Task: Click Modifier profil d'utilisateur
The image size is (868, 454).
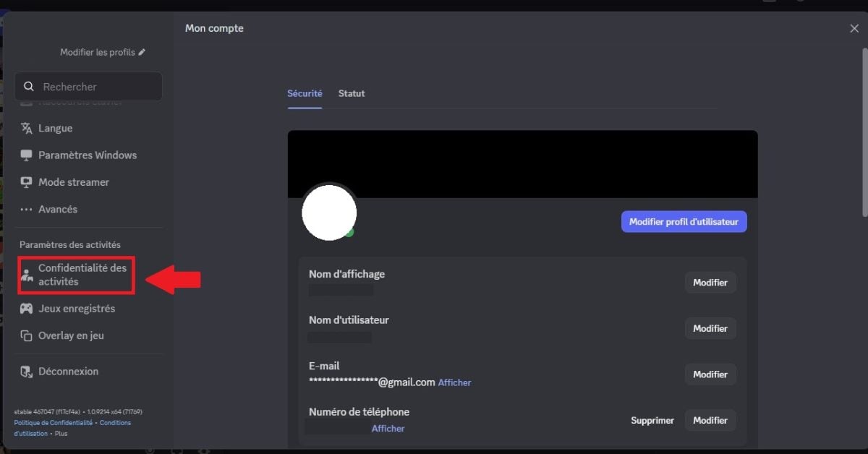Action: [684, 221]
